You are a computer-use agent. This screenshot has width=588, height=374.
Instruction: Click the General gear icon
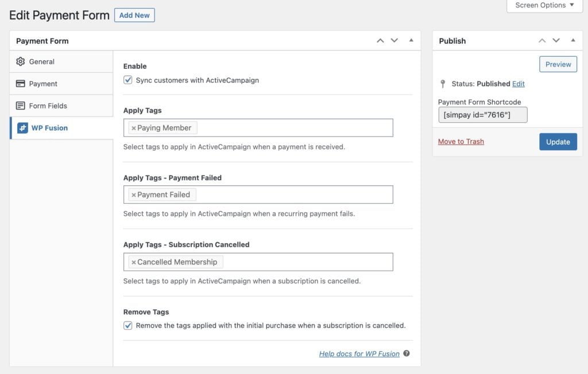coord(21,61)
